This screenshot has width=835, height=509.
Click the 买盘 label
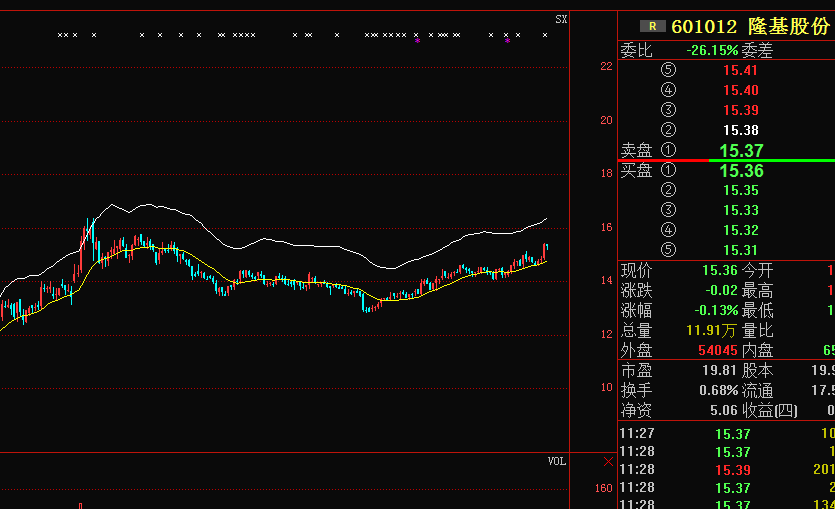[x=636, y=170]
